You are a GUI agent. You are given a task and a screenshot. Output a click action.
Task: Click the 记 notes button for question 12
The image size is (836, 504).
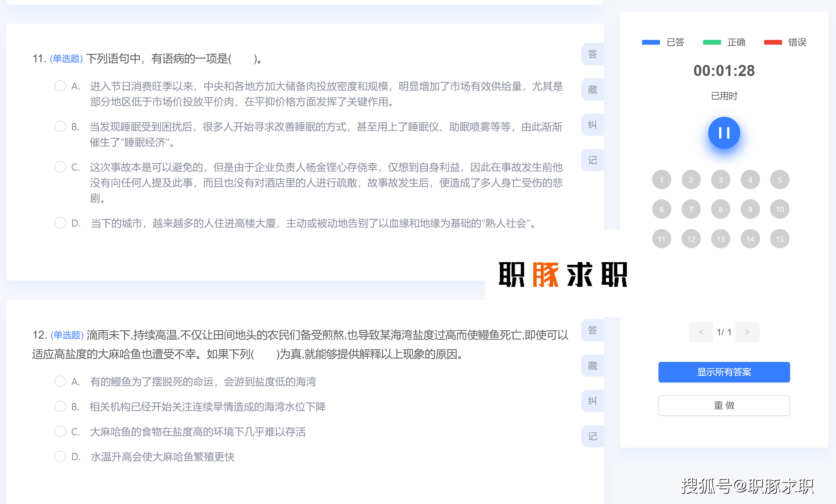[592, 436]
